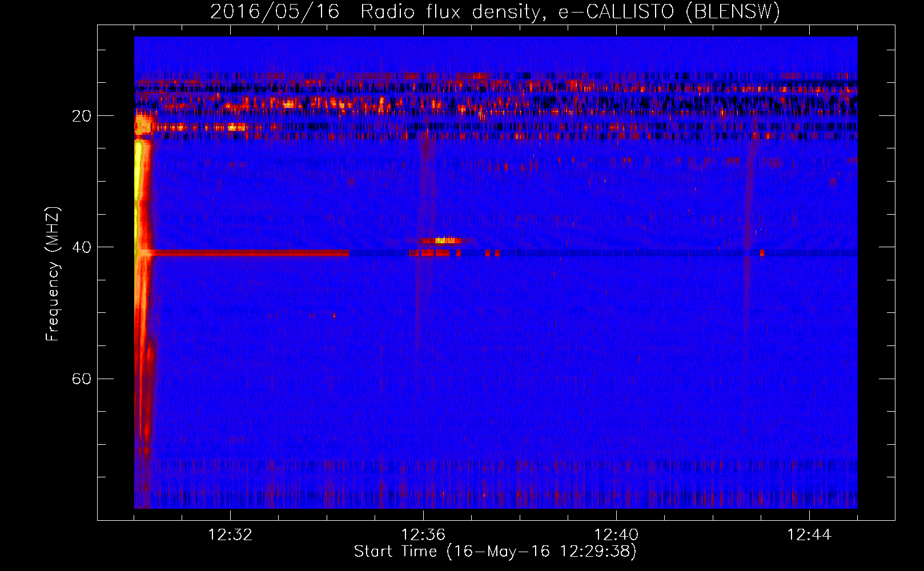Click the frequency tick label '40'
The width and height of the screenshot is (924, 571).
(x=81, y=247)
